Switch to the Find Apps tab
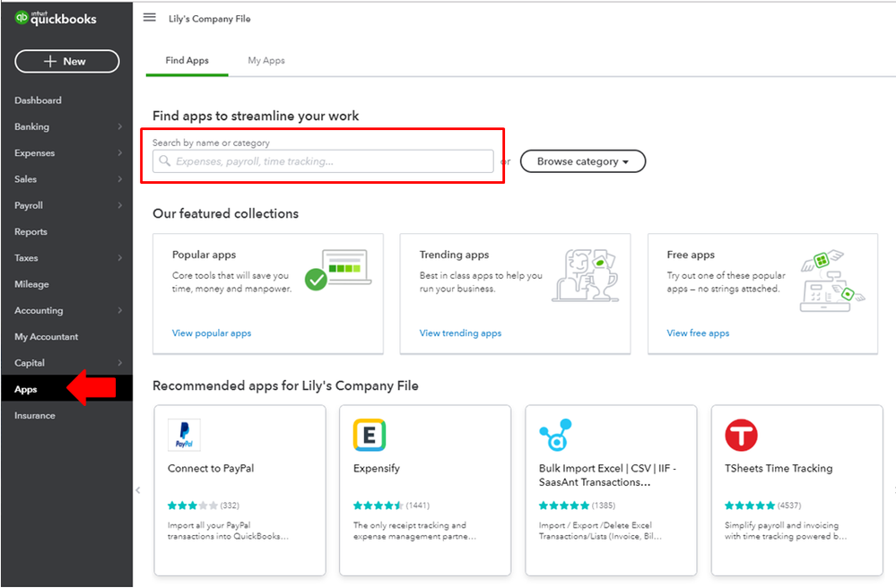 pyautogui.click(x=187, y=61)
